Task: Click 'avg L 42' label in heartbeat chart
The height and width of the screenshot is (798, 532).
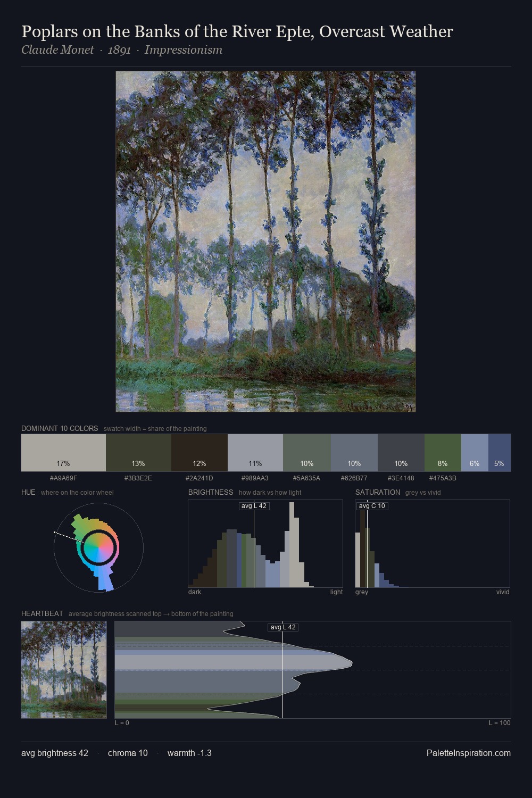Action: (x=283, y=627)
